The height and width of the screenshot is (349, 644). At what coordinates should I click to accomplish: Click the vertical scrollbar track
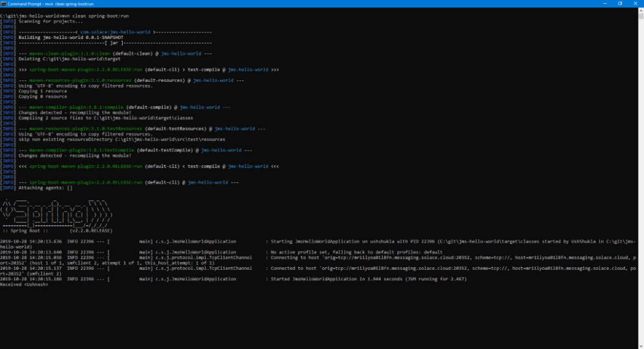pos(641,195)
